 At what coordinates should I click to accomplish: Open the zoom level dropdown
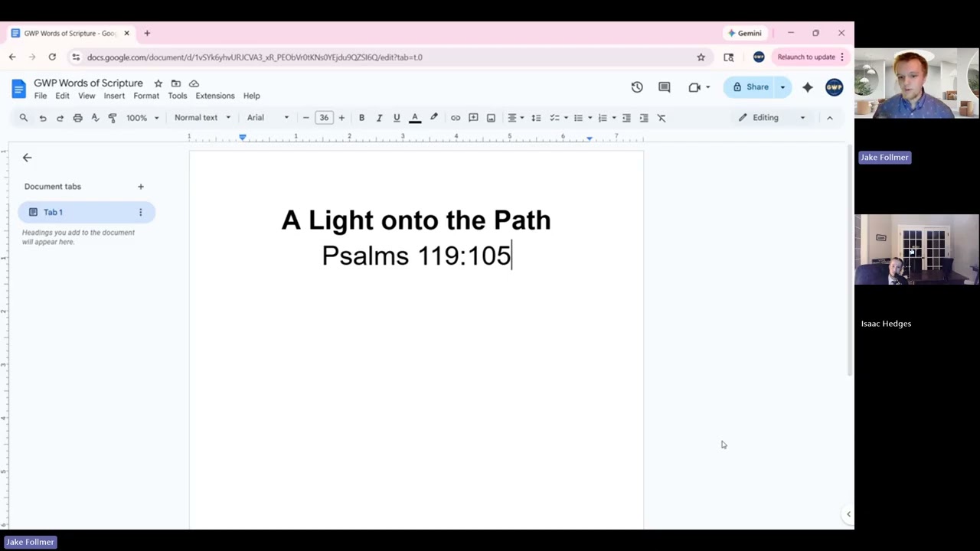point(142,118)
